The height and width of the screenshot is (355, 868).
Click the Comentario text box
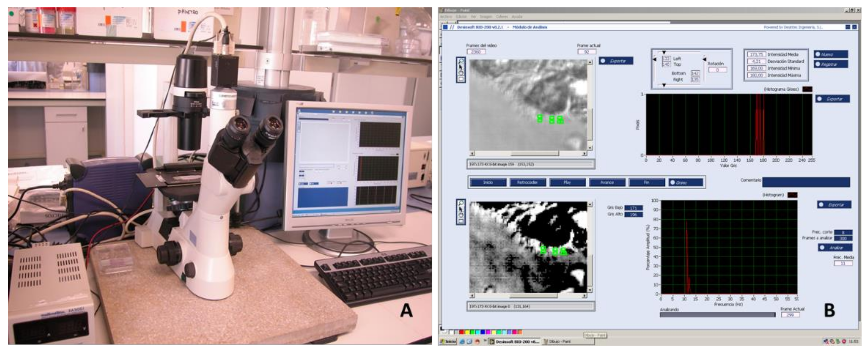(x=806, y=182)
